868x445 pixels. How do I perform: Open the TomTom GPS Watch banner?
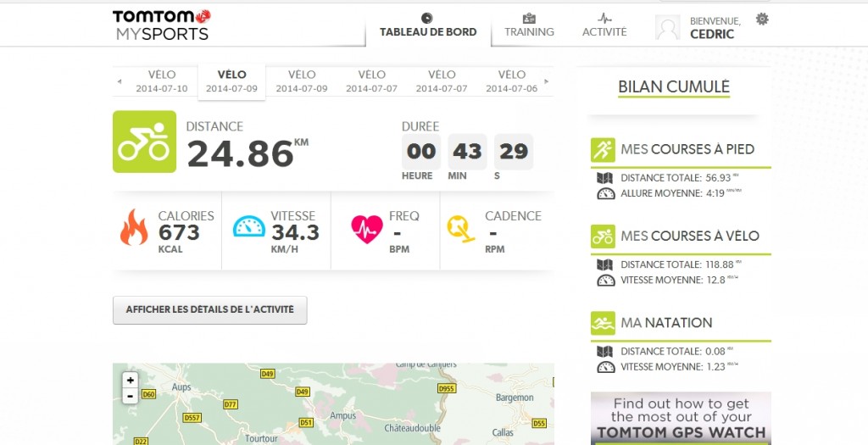681,419
